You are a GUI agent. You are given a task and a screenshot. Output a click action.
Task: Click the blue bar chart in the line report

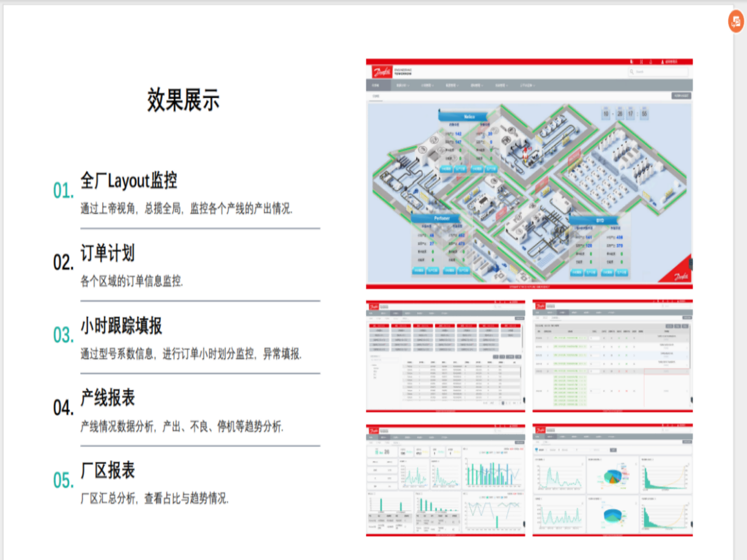click(493, 473)
